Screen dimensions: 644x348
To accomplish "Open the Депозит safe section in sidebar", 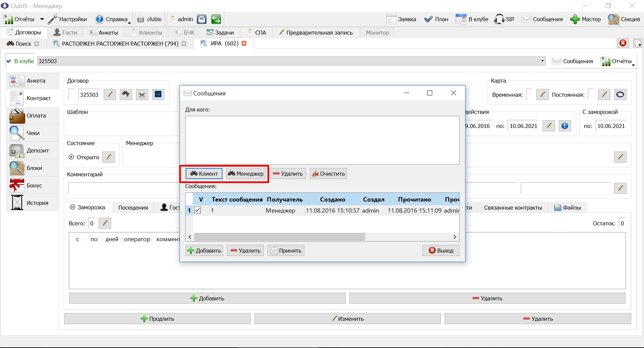I will [33, 150].
